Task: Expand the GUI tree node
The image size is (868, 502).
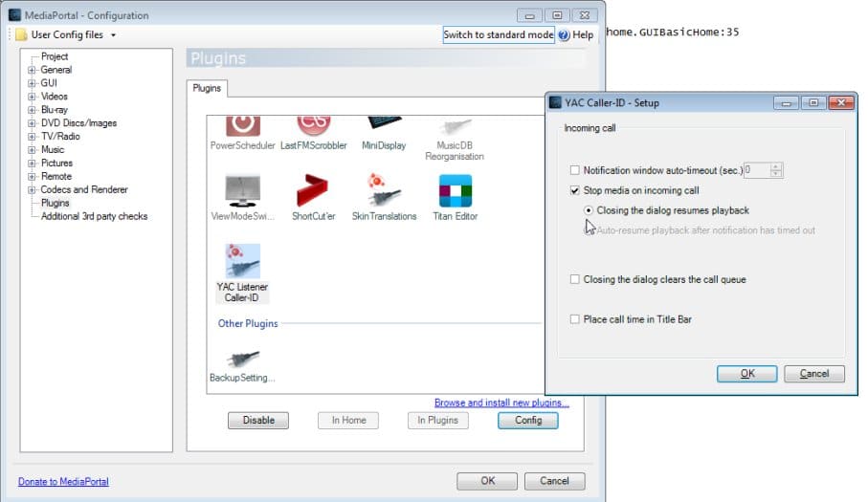Action: pos(32,83)
